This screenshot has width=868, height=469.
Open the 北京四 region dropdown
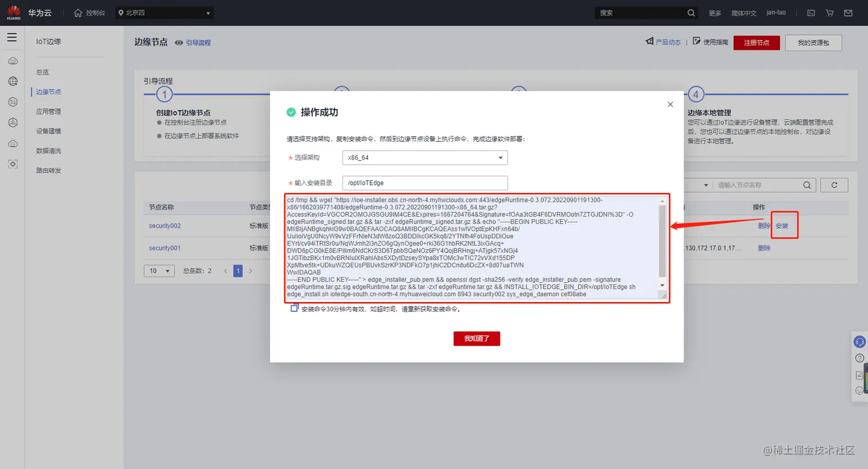point(164,13)
